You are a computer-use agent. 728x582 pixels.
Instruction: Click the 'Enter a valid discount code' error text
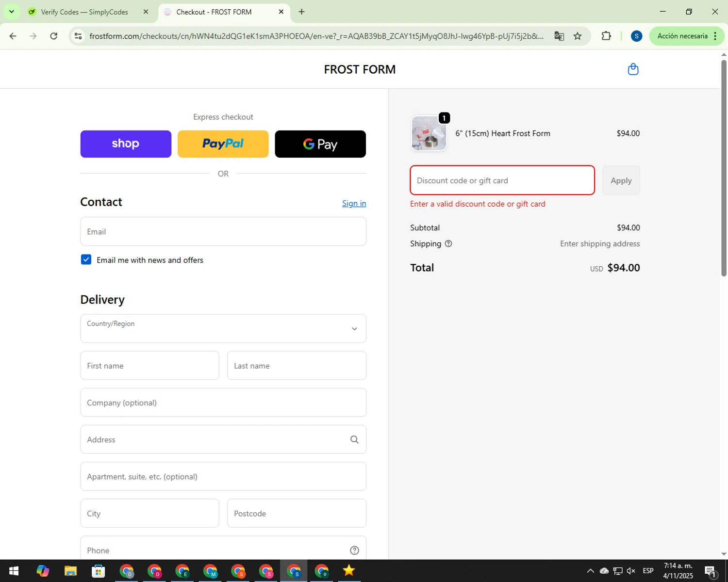478,204
